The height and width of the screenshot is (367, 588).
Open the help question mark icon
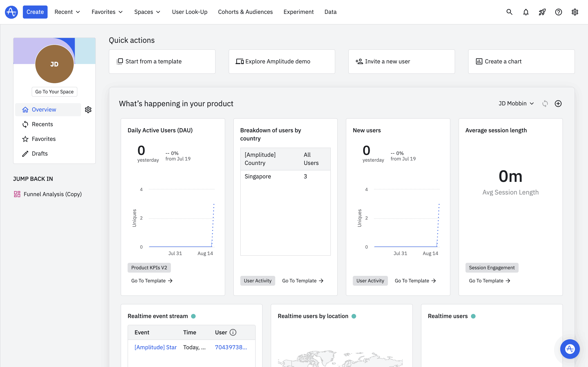558,12
